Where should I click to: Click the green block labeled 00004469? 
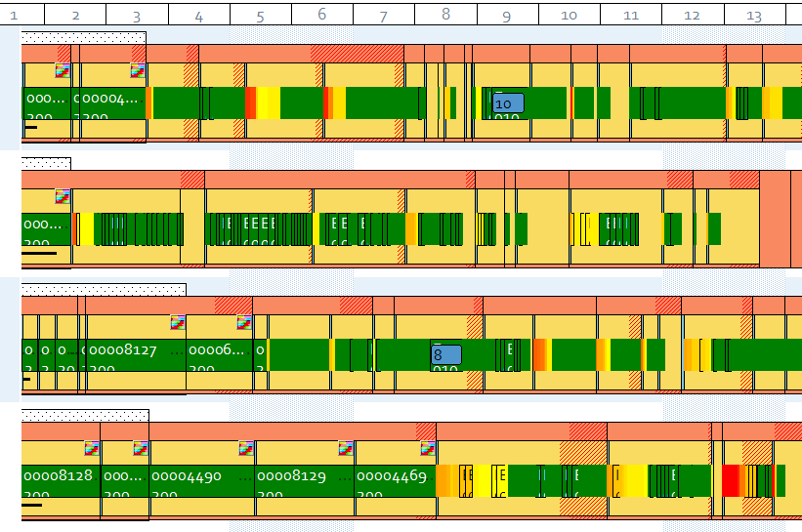[x=396, y=481]
